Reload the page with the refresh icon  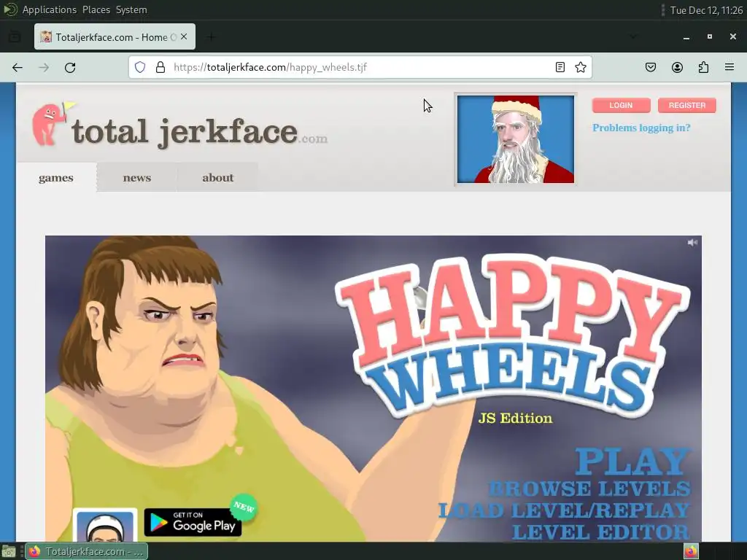coord(70,68)
